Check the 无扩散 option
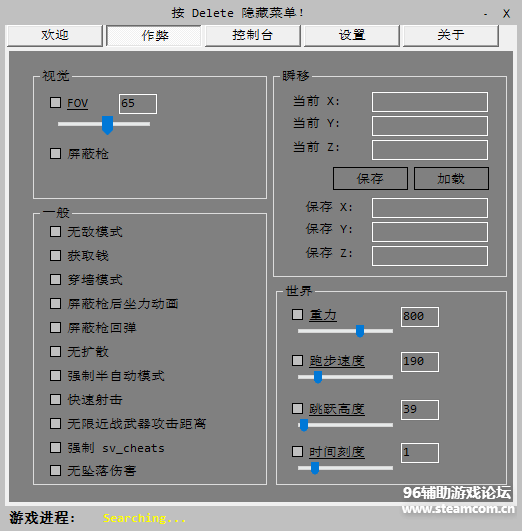This screenshot has height=531, width=522. 56,352
